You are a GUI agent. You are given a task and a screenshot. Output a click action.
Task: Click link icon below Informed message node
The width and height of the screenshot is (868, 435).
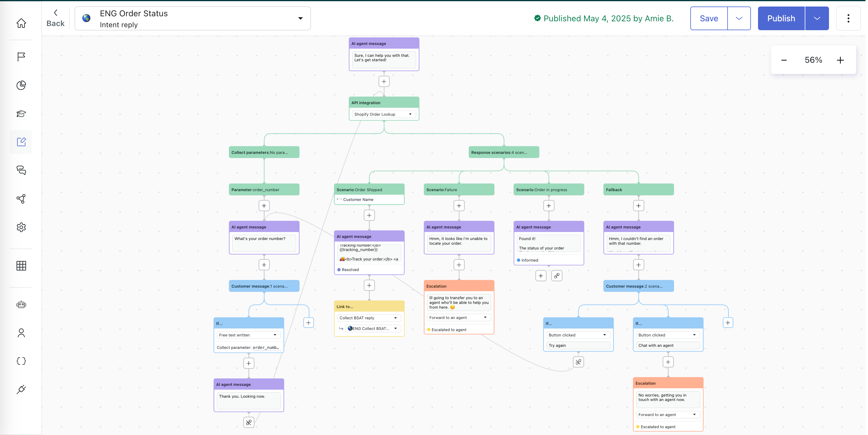(557, 276)
